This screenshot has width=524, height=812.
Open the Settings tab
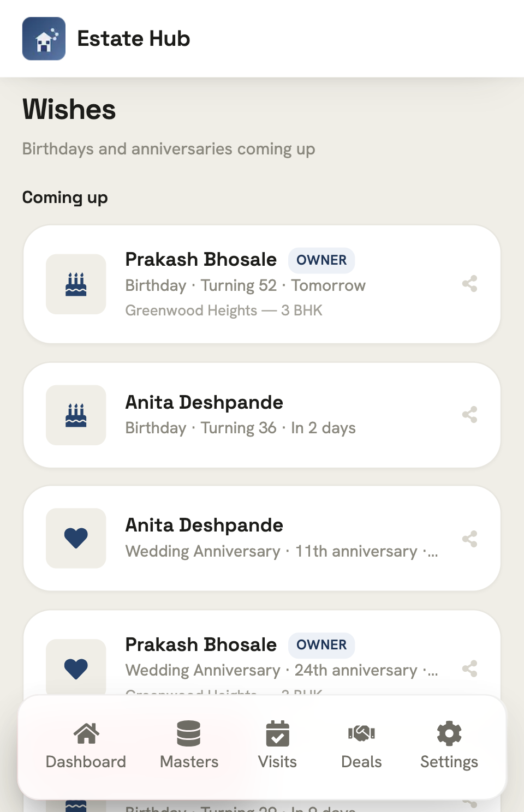pyautogui.click(x=449, y=745)
